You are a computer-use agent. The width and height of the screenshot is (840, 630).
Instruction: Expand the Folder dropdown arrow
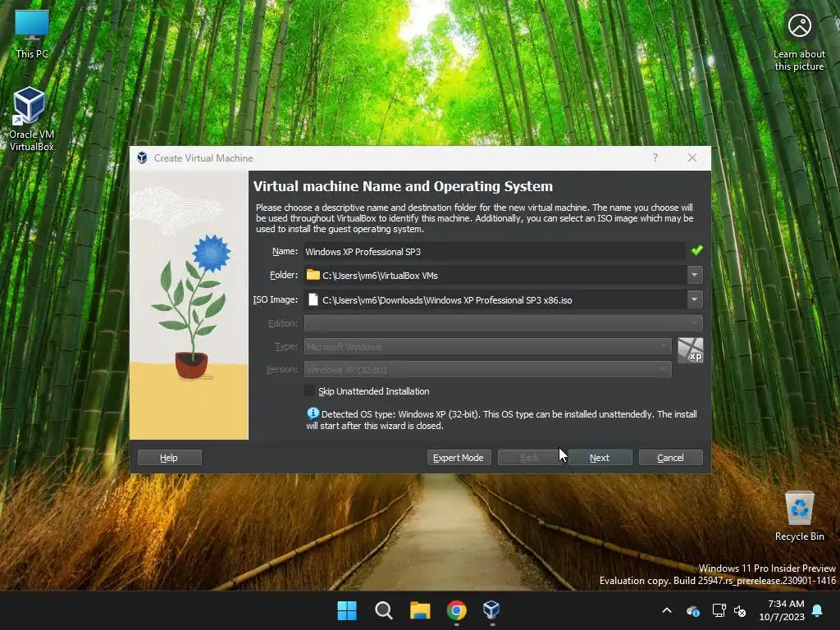(x=694, y=275)
